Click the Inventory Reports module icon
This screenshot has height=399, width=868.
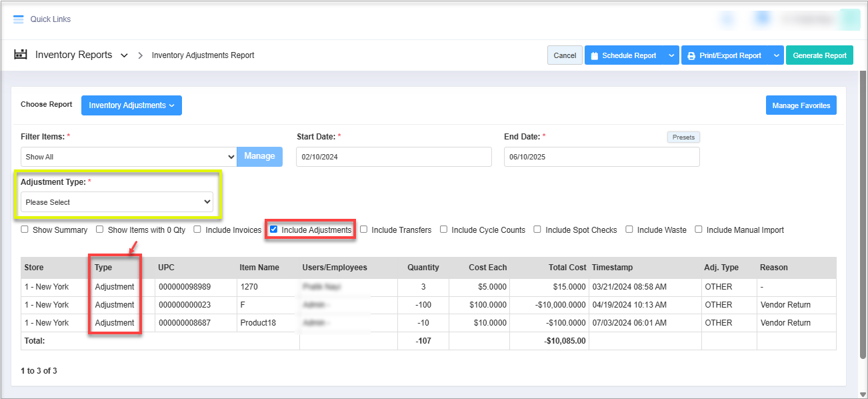pos(21,55)
